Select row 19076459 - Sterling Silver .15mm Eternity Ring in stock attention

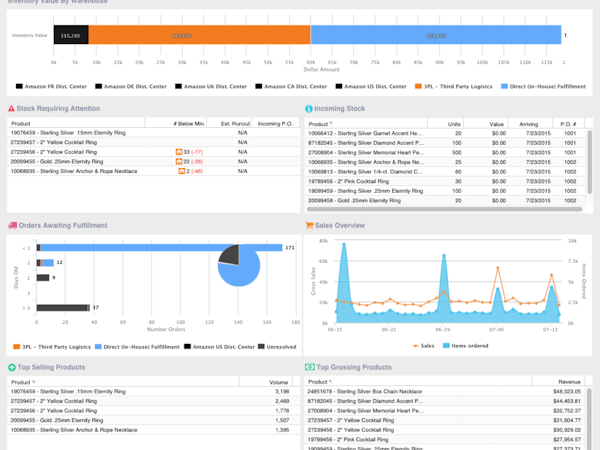153,133
